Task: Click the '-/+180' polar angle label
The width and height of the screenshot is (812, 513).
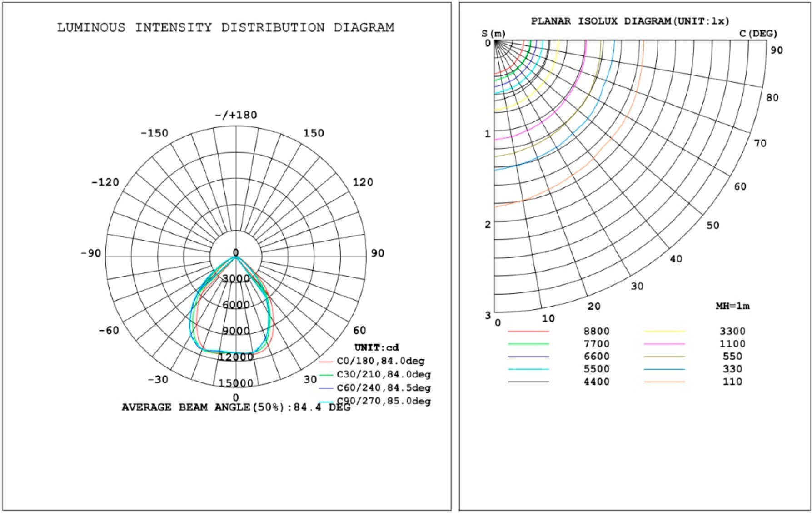Action: click(x=236, y=115)
